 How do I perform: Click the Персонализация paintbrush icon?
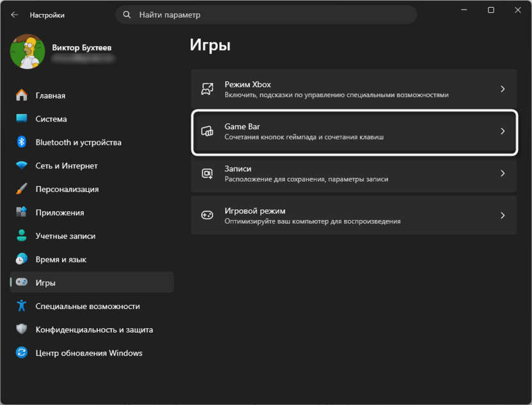coord(22,189)
